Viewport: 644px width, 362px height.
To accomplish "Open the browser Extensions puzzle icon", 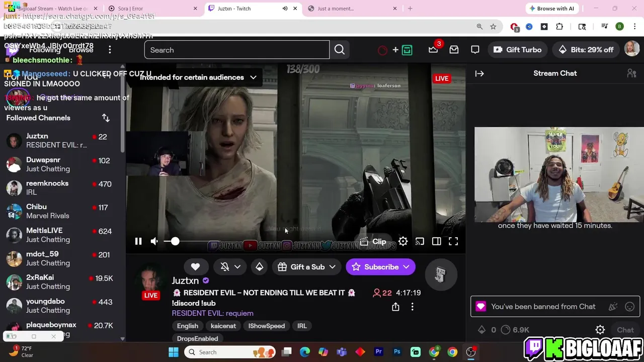I will coord(559,27).
